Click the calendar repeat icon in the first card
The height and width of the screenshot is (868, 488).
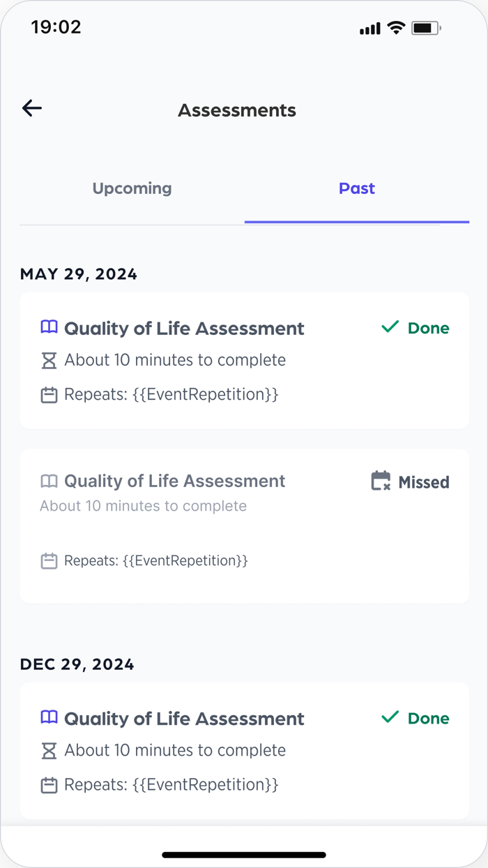[x=48, y=394]
